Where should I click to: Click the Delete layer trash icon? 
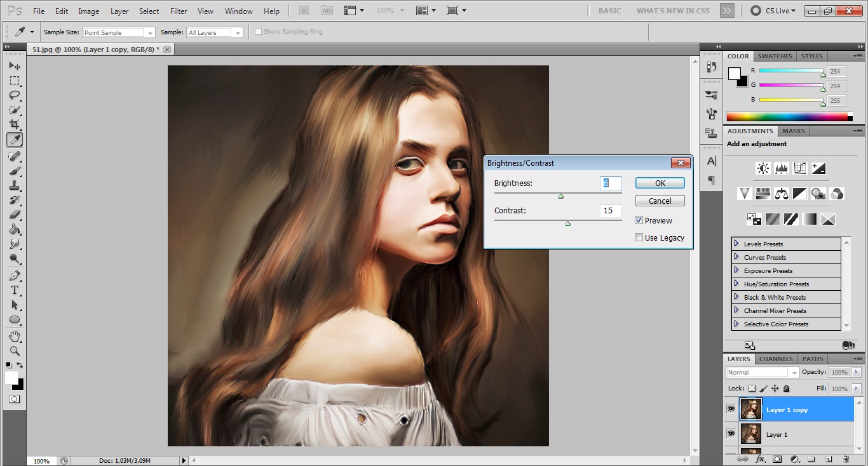click(x=845, y=459)
